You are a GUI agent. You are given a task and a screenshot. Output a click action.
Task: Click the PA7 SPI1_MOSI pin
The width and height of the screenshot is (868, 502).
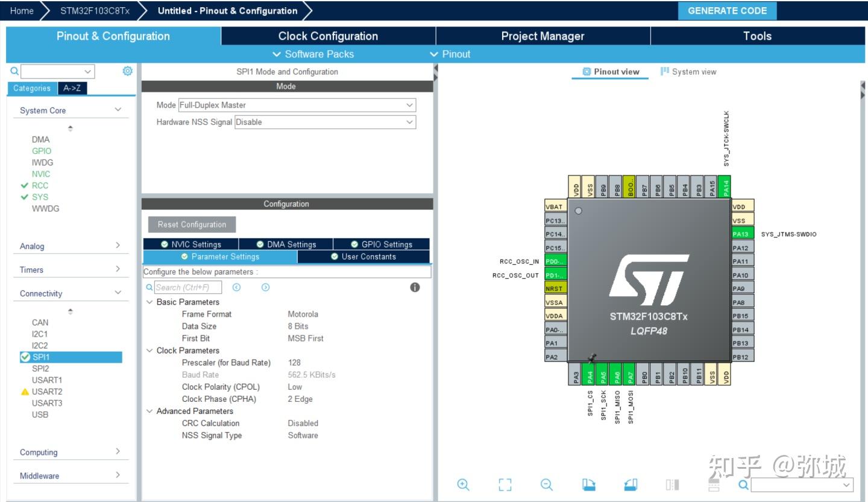tap(630, 374)
